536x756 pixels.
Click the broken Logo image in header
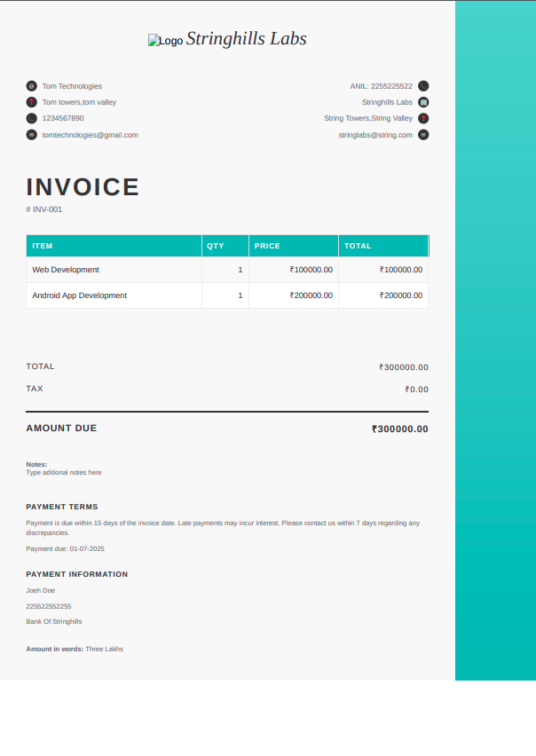165,41
